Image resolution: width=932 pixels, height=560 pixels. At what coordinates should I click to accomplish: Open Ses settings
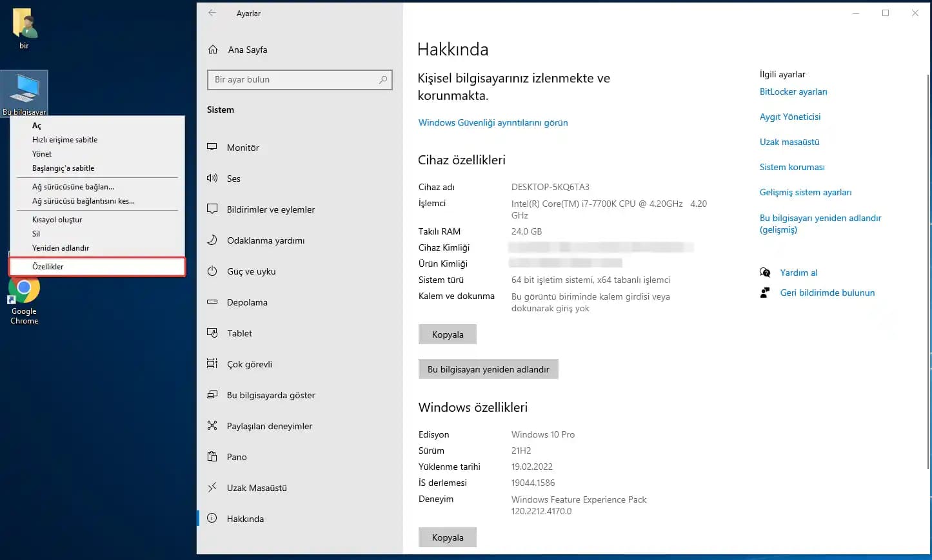233,179
